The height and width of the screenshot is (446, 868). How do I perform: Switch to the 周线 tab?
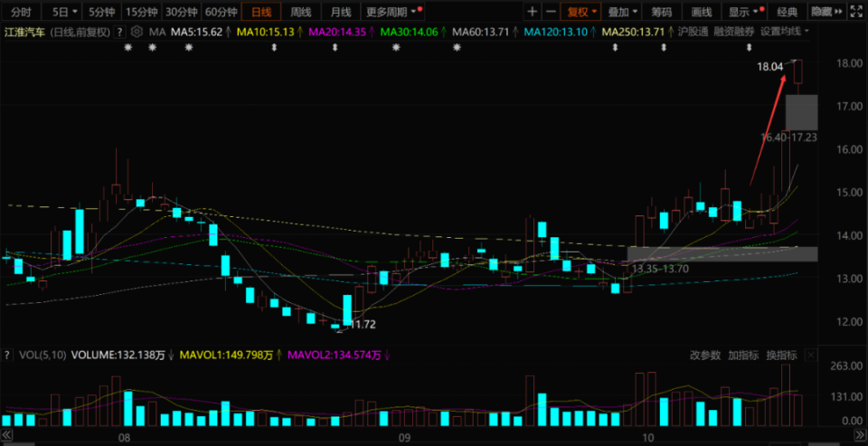301,12
